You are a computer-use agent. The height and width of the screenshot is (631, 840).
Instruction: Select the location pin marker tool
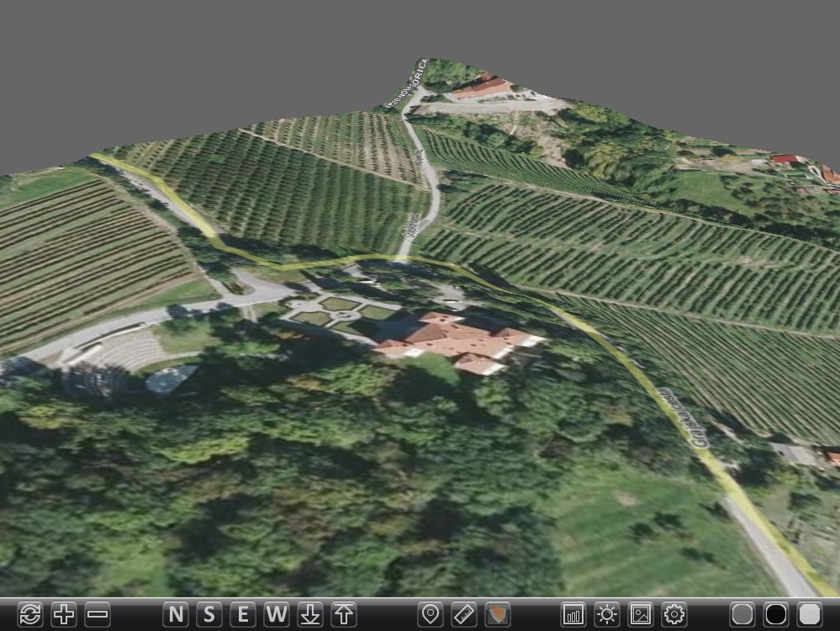tap(430, 614)
